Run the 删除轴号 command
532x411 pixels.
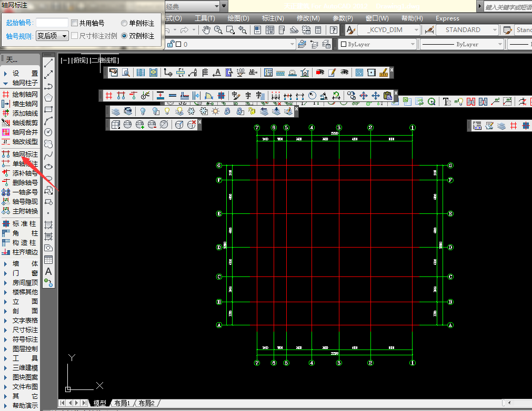click(x=20, y=182)
